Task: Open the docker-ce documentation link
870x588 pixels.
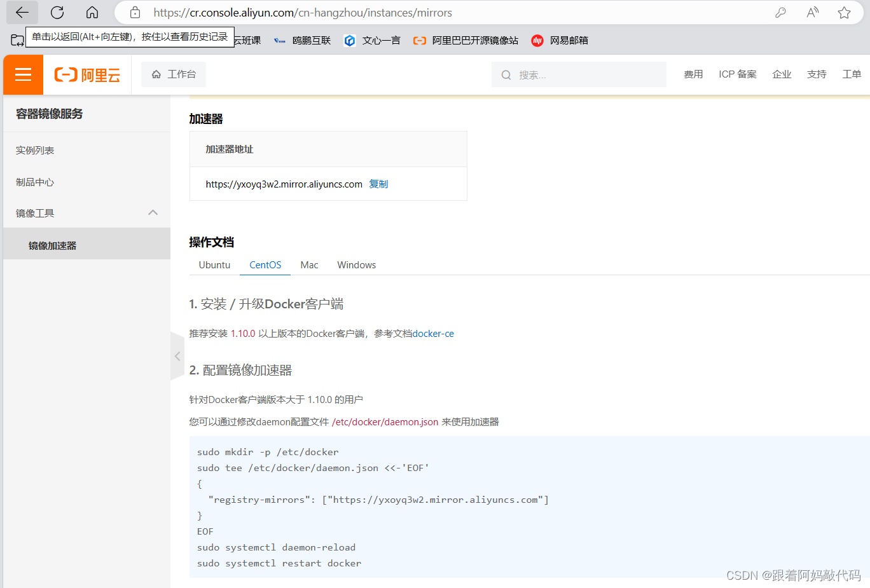Action: click(x=433, y=333)
